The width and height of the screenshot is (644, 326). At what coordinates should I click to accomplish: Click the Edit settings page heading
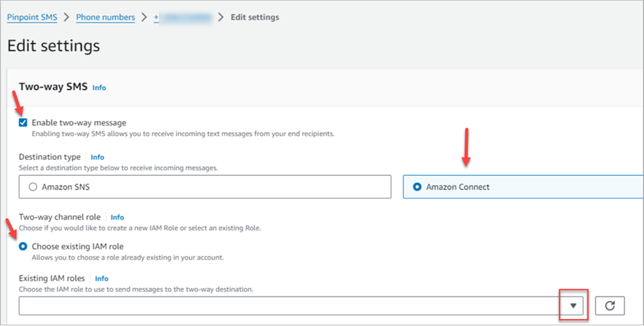(x=53, y=46)
